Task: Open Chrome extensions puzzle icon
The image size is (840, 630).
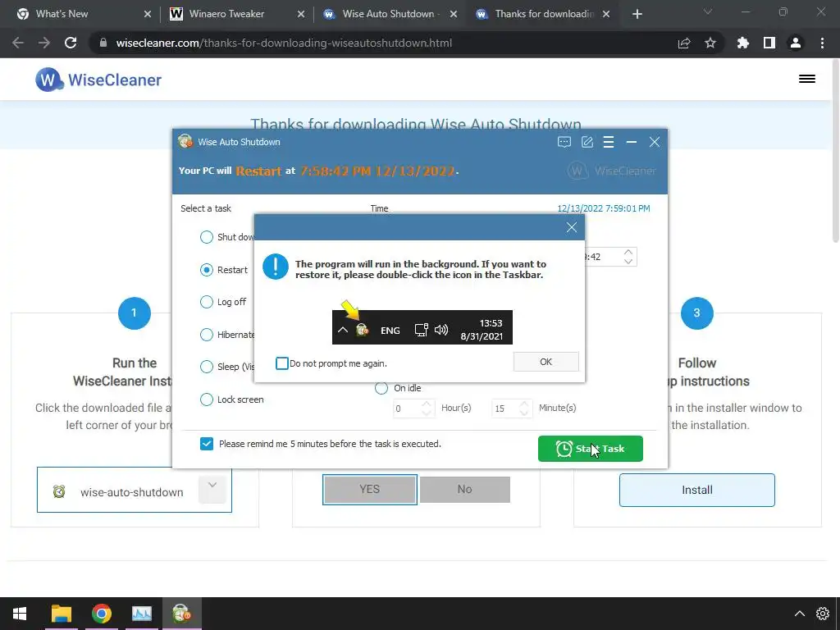Action: click(743, 43)
